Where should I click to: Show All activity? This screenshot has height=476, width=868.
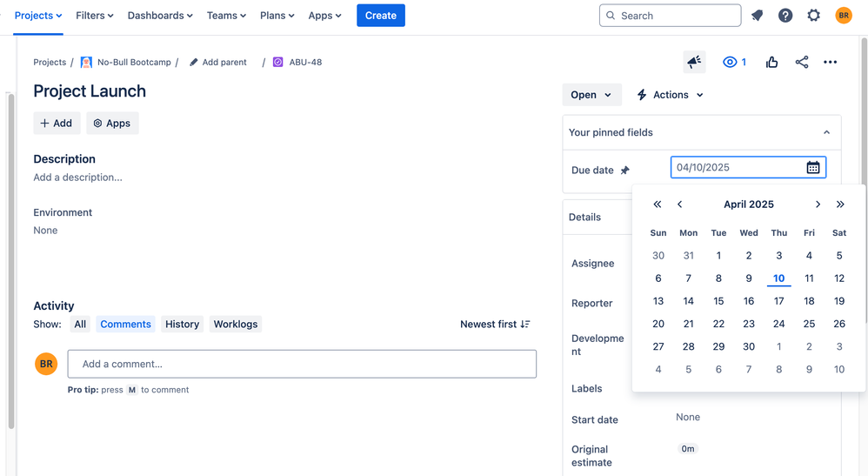click(80, 325)
